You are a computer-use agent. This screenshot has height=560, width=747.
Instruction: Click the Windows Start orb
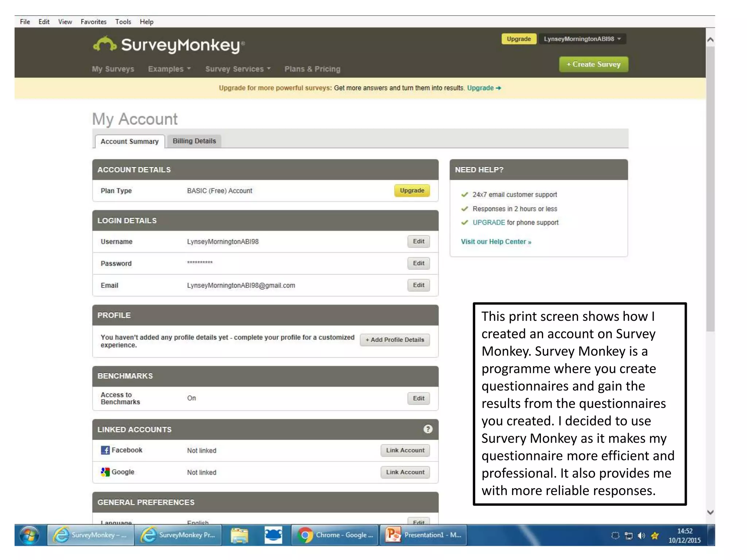pyautogui.click(x=30, y=535)
